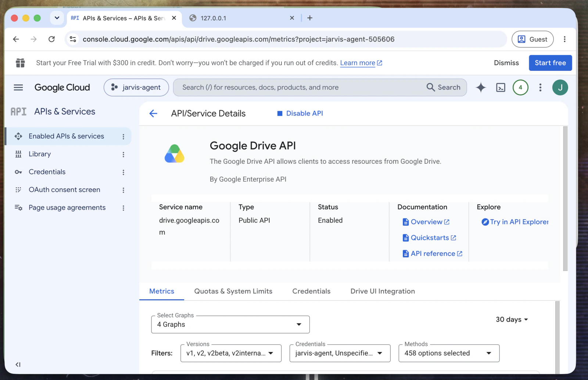Switch to the Metrics tab
This screenshot has width=588, height=380.
coord(162,291)
